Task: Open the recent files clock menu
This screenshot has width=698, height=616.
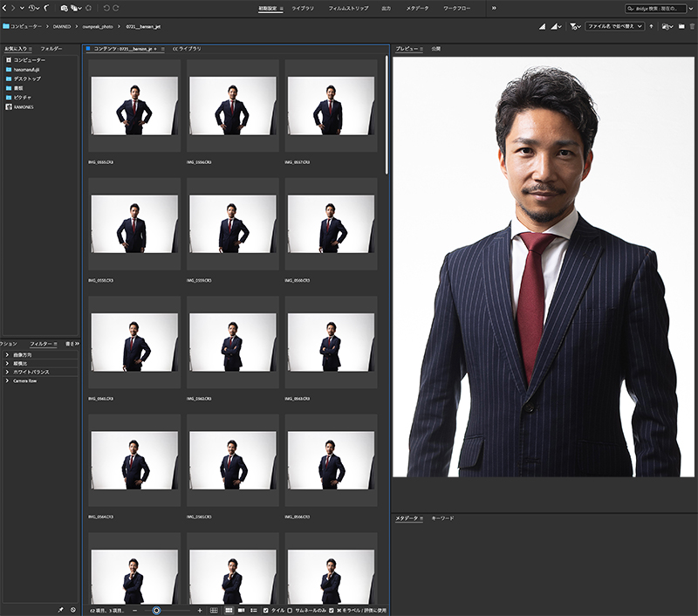Action: point(34,8)
